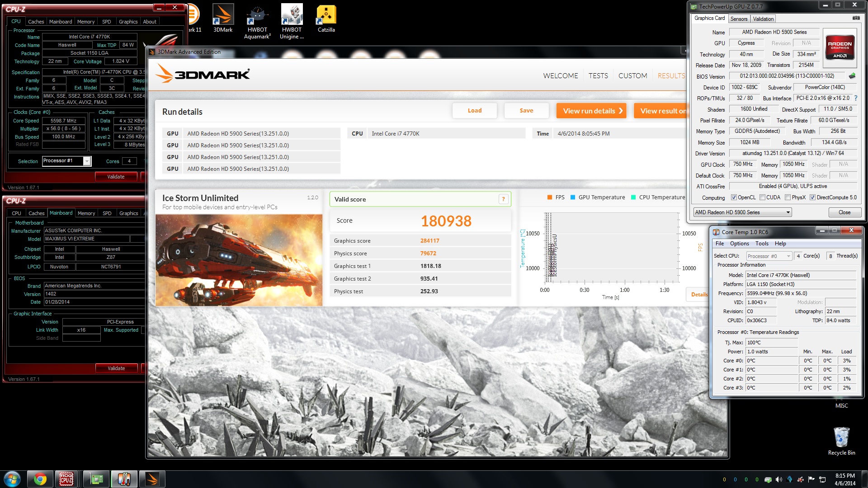The image size is (868, 488).
Task: Click the View run details button
Action: click(x=591, y=111)
